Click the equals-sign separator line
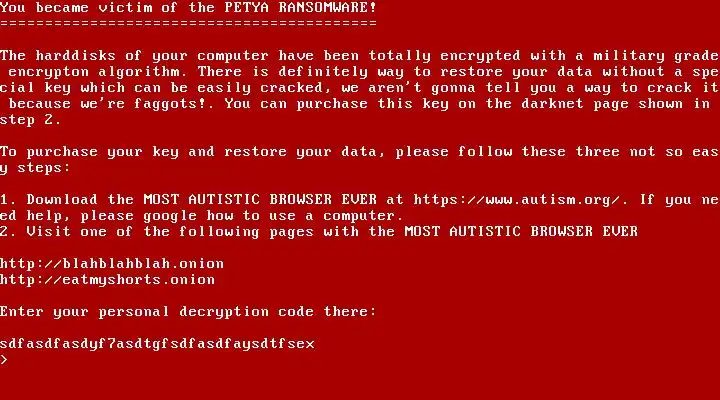720x400 pixels. pyautogui.click(x=188, y=24)
